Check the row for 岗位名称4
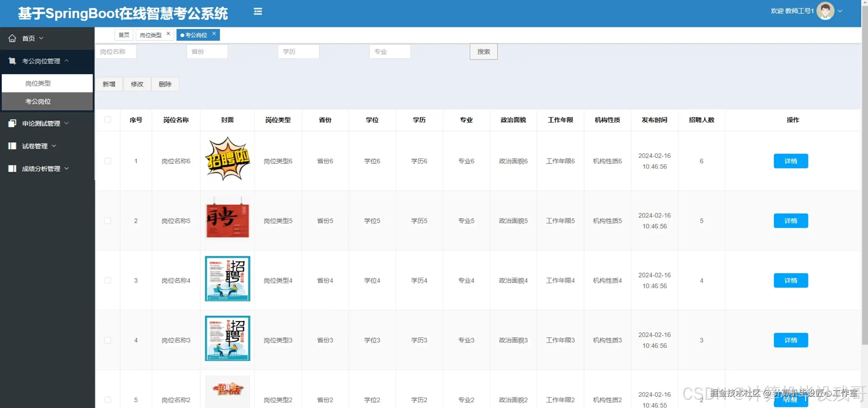868x408 pixels. 107,281
